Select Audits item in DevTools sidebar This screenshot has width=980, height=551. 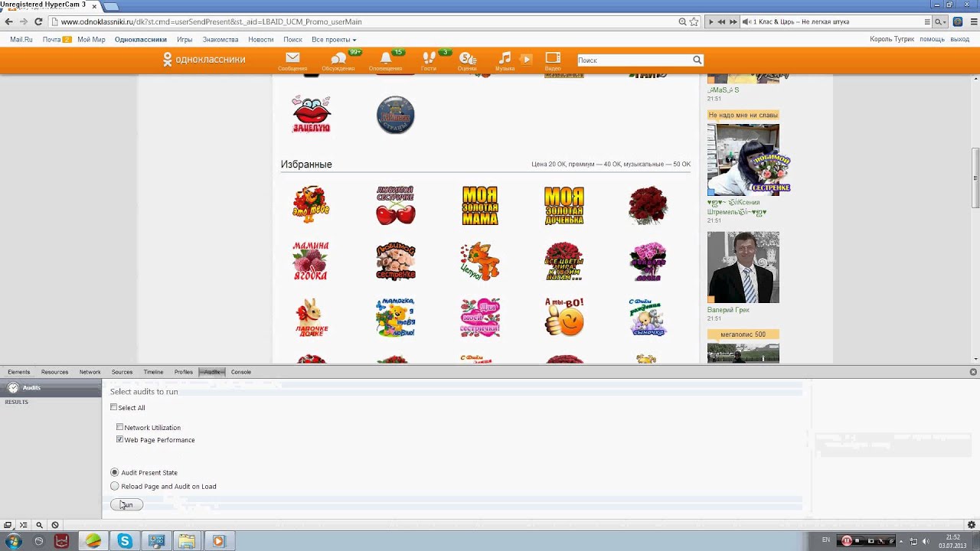tap(50, 388)
